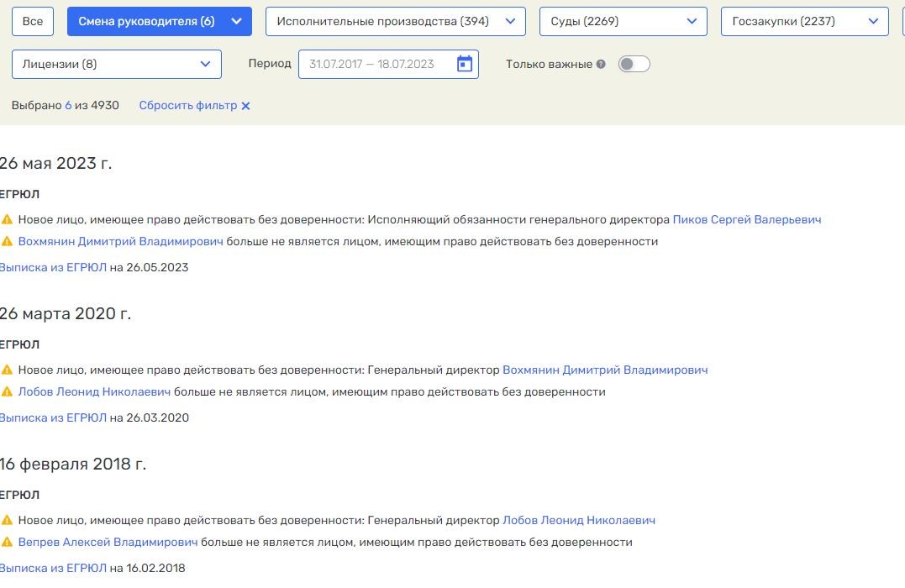Screen dimensions: 905x588
Task: Toggle the 'Только важные' switch
Action: tap(634, 64)
